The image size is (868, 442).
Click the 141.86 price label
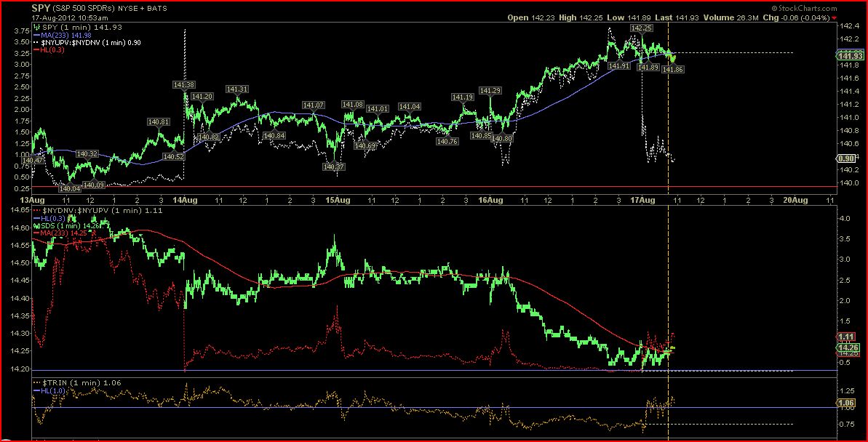tap(673, 70)
